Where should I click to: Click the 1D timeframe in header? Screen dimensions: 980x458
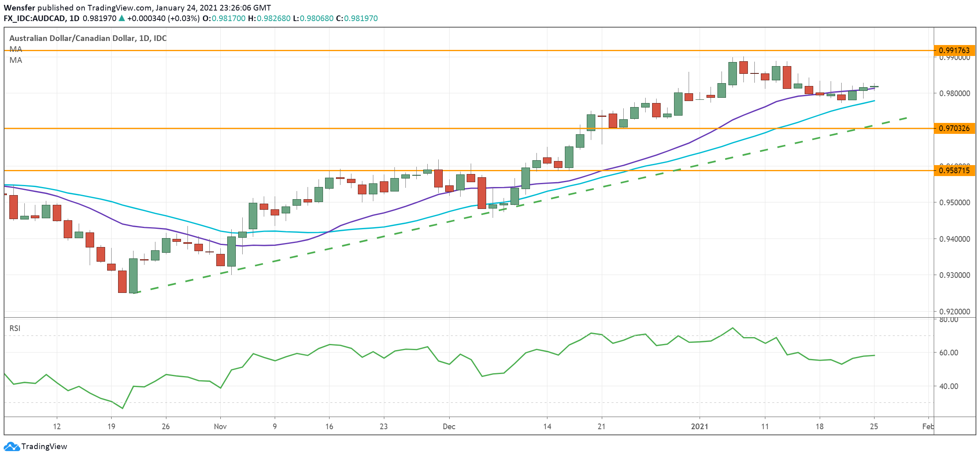pos(74,18)
